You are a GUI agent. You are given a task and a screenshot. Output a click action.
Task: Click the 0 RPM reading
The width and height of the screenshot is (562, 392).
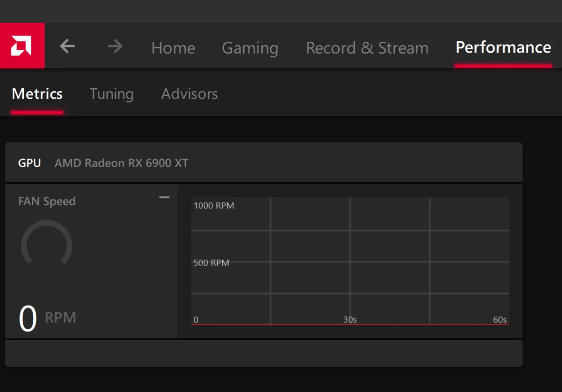pos(48,318)
